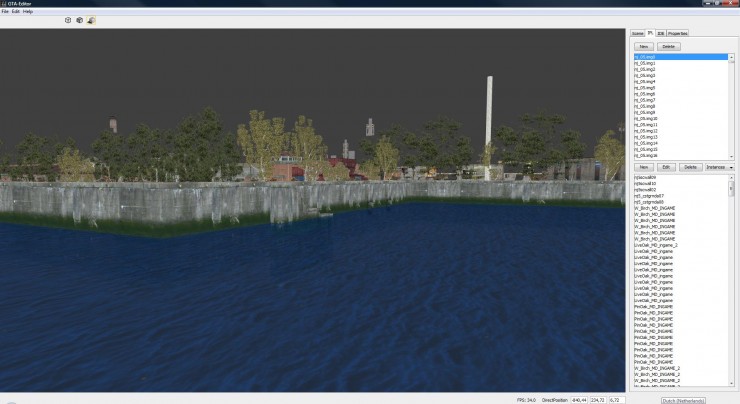Image resolution: width=740 pixels, height=404 pixels.
Task: Select nj_05.img6 in the file list
Action: tap(681, 93)
